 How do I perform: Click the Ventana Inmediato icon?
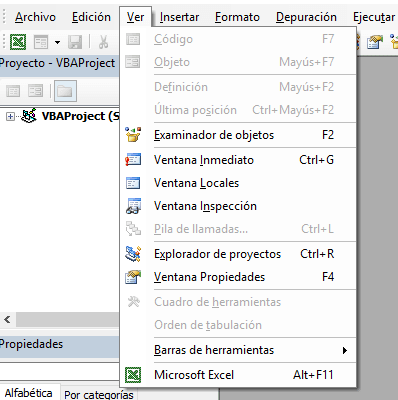tap(133, 160)
